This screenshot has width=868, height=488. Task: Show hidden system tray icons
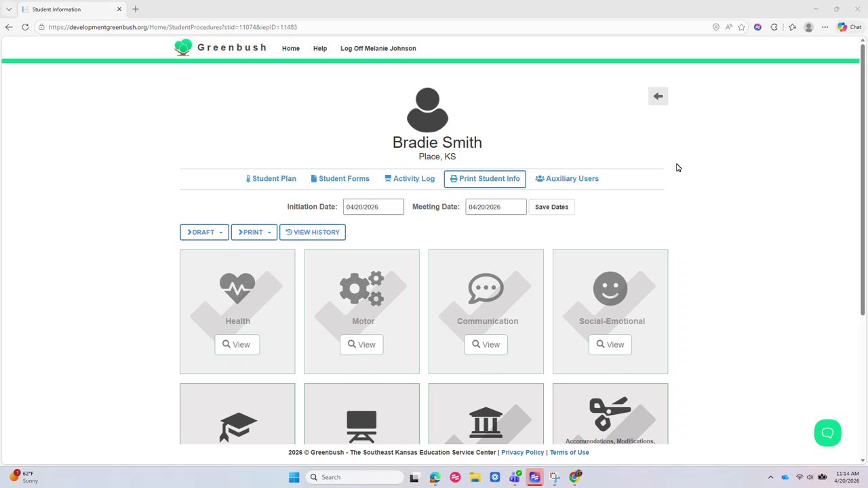tap(770, 477)
